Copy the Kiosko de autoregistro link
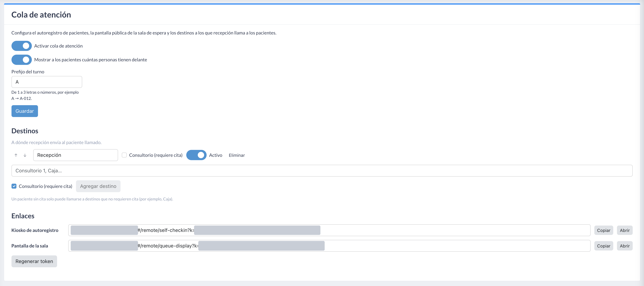Image resolution: width=644 pixels, height=286 pixels. 604,230
